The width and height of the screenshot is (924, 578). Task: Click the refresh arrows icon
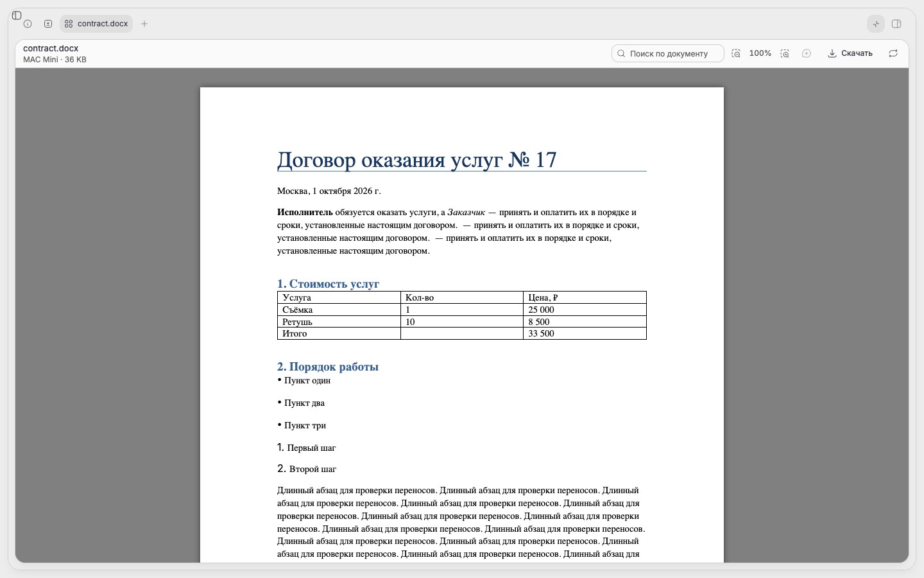pyautogui.click(x=893, y=53)
